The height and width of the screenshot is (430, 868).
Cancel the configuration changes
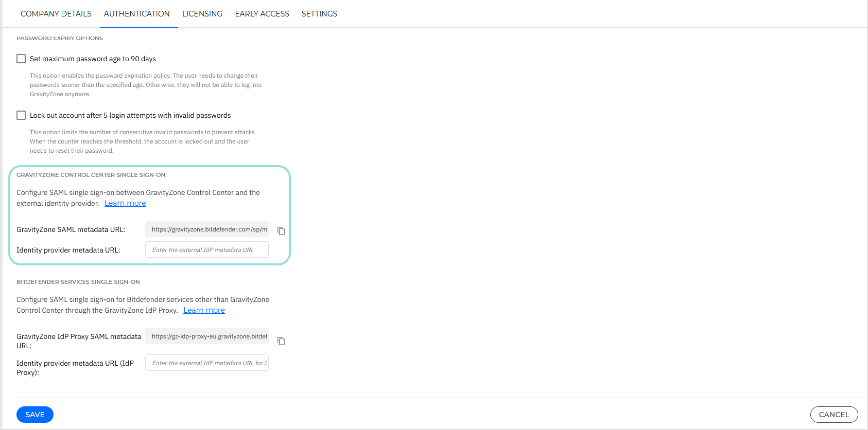point(834,415)
